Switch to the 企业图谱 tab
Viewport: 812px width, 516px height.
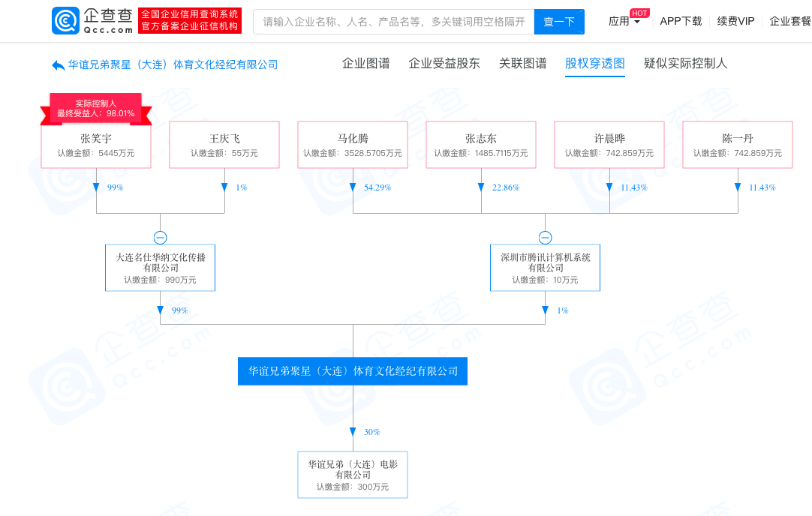click(365, 64)
